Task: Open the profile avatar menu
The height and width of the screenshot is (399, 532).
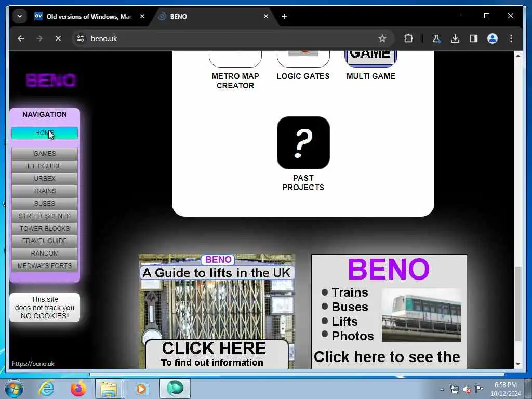Action: [493, 38]
